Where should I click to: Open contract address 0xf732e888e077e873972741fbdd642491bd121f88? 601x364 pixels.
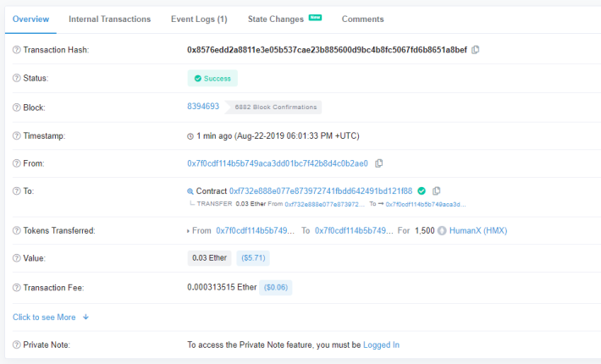[321, 190]
